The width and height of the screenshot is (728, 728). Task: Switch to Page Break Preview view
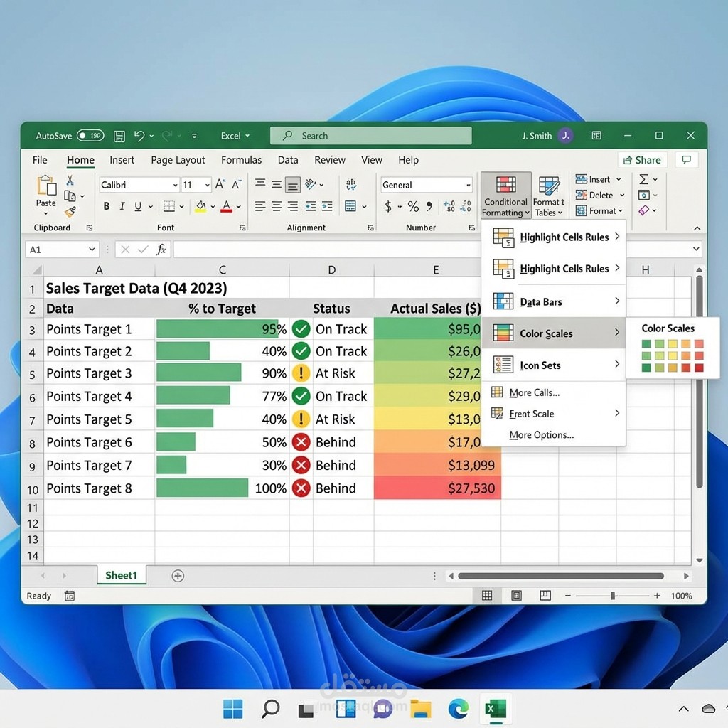545,595
